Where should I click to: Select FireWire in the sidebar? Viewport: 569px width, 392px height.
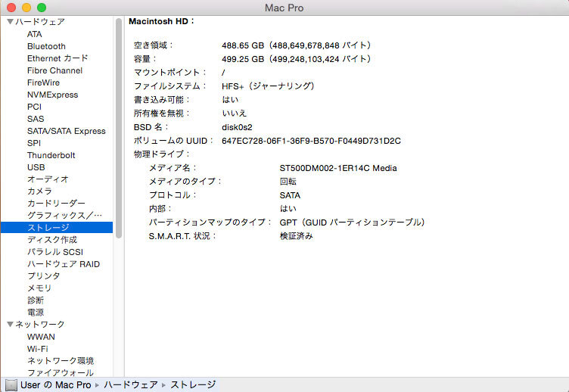[43, 82]
